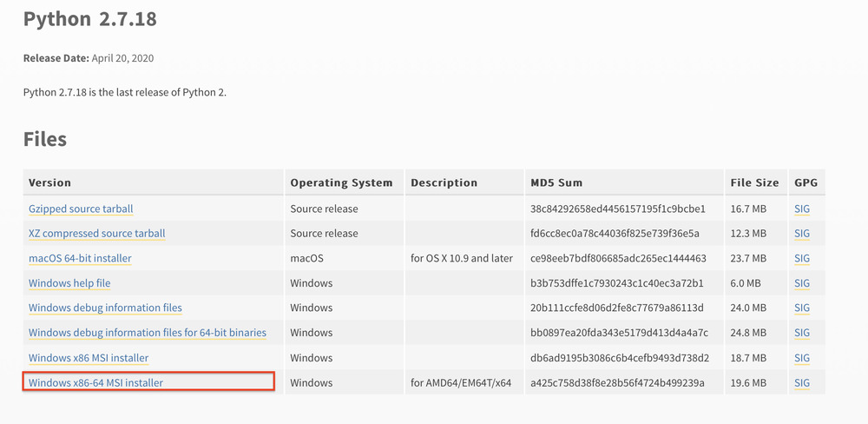Click the Version column header

[x=50, y=182]
